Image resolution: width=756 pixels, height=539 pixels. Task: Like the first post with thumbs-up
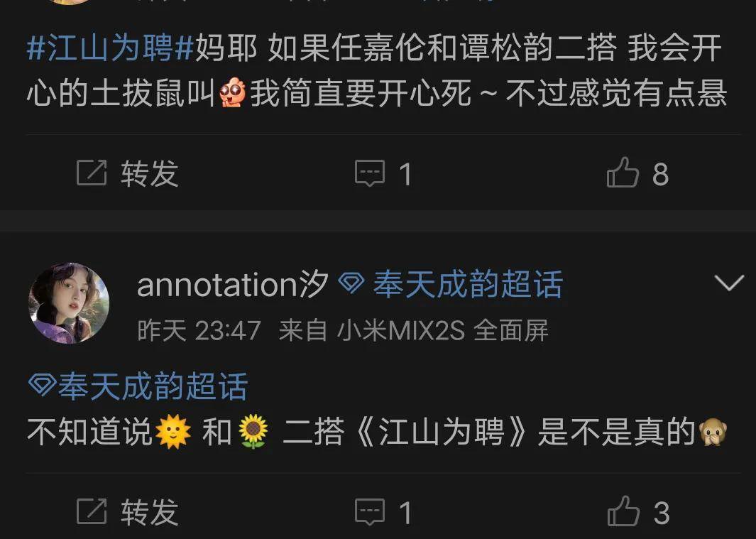(623, 173)
